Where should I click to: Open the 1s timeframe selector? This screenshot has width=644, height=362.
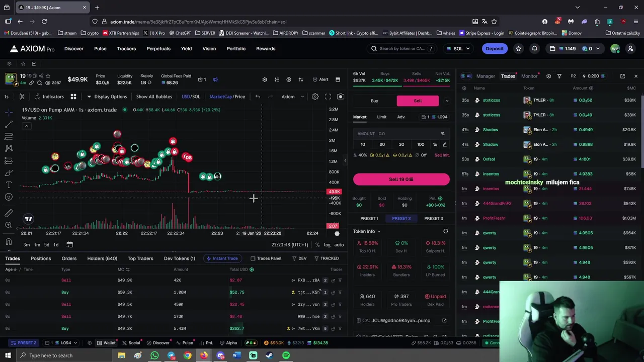tap(6, 97)
